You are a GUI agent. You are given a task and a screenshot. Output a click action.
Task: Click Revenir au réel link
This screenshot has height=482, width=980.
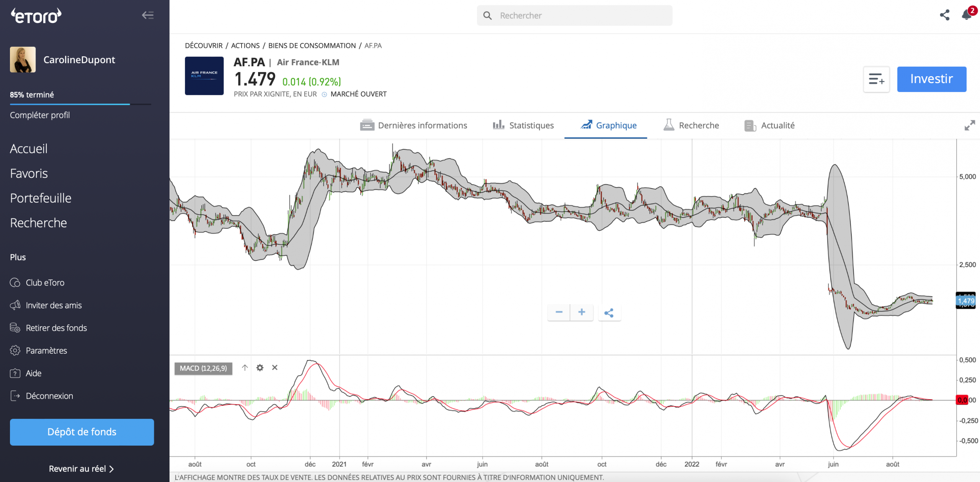[x=82, y=469]
